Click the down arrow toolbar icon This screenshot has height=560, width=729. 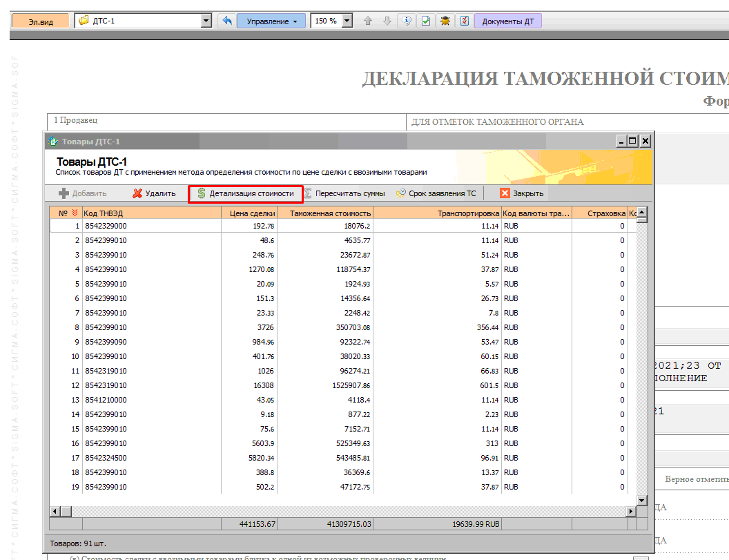[387, 21]
